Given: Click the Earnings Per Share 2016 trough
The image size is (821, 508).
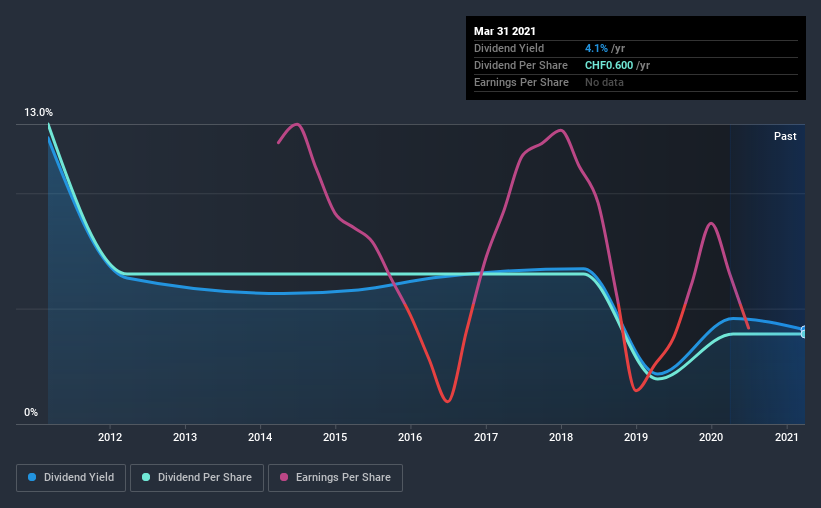Looking at the screenshot, I should (x=447, y=401).
